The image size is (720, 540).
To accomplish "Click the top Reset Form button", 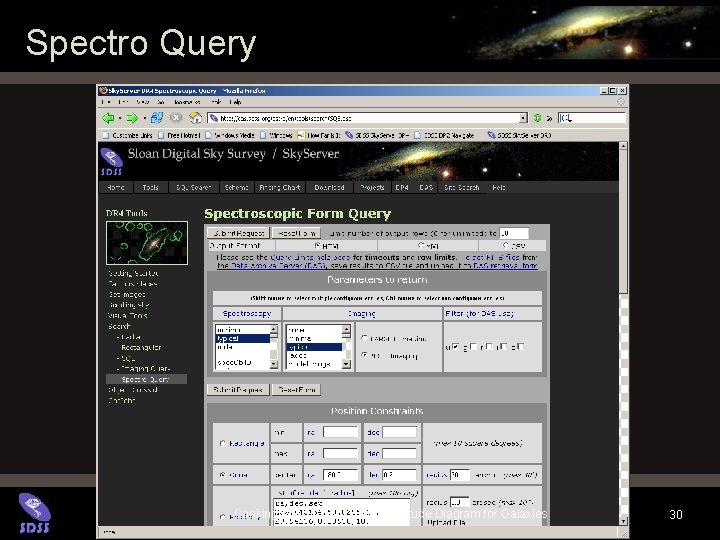I will coord(297,233).
